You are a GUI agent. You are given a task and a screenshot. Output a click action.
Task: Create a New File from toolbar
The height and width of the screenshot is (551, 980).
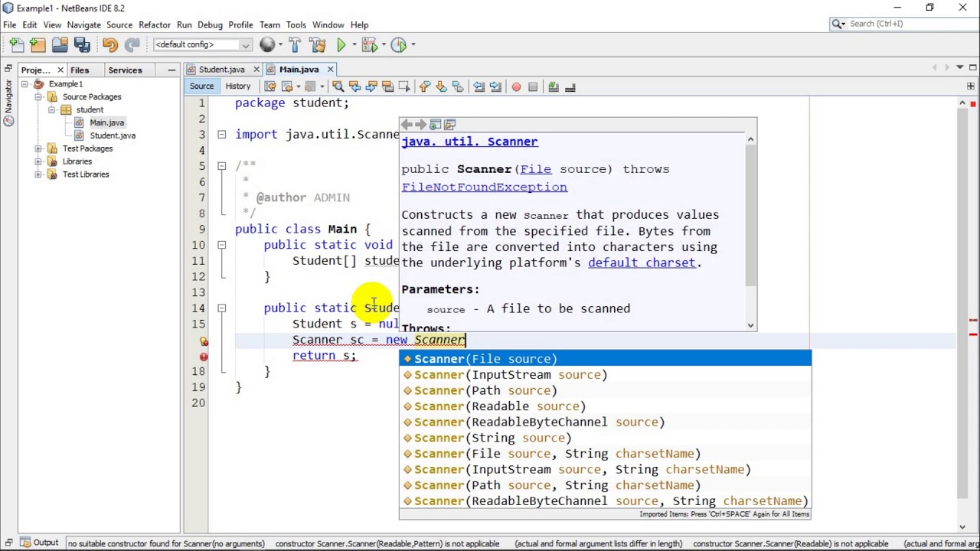tap(17, 45)
